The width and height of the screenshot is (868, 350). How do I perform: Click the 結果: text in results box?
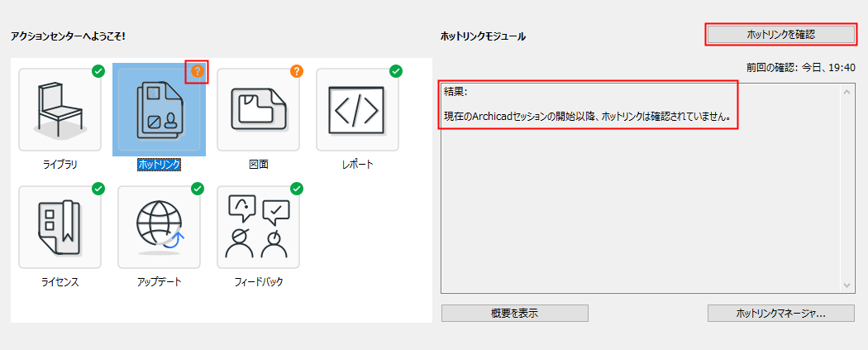(x=455, y=92)
